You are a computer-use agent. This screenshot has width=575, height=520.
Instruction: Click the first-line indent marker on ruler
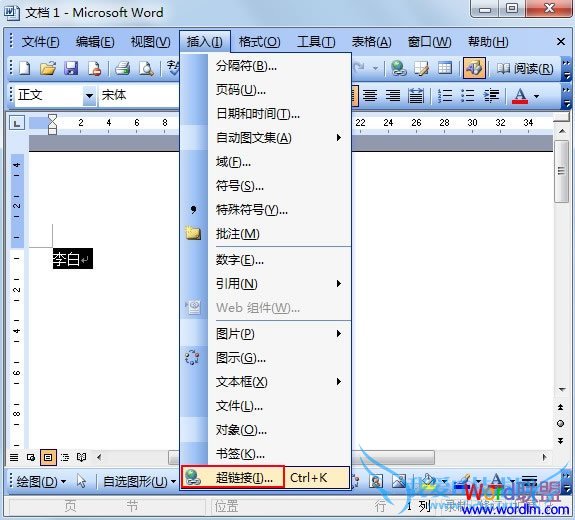52,118
